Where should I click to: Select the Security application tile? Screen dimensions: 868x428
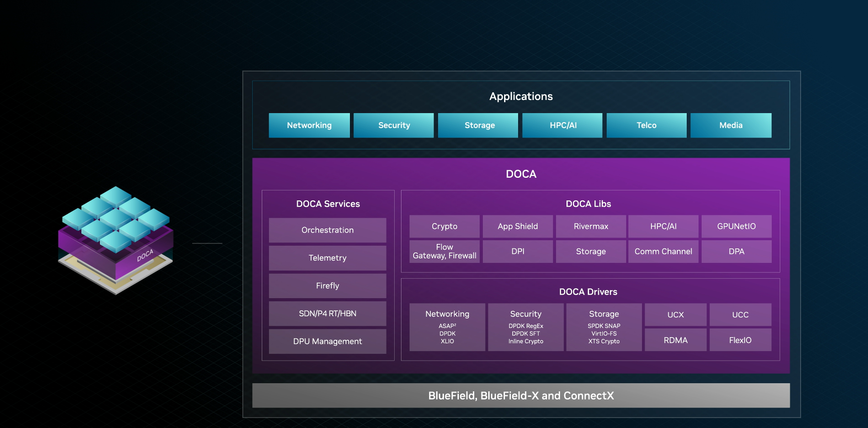coord(394,125)
